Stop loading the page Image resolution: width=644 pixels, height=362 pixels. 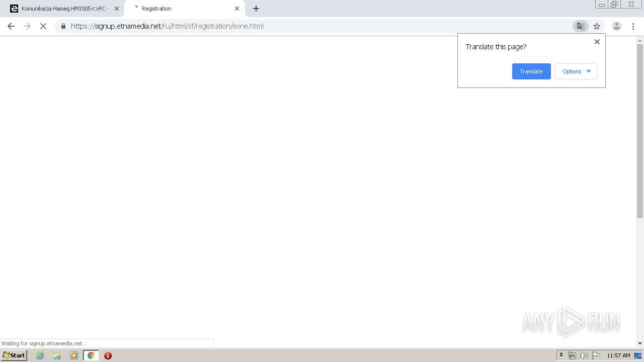tap(43, 26)
